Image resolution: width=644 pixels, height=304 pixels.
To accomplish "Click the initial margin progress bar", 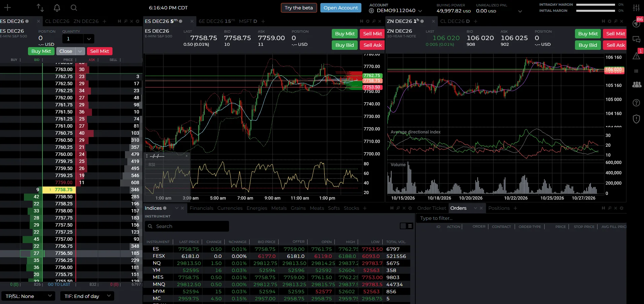I will [595, 11].
